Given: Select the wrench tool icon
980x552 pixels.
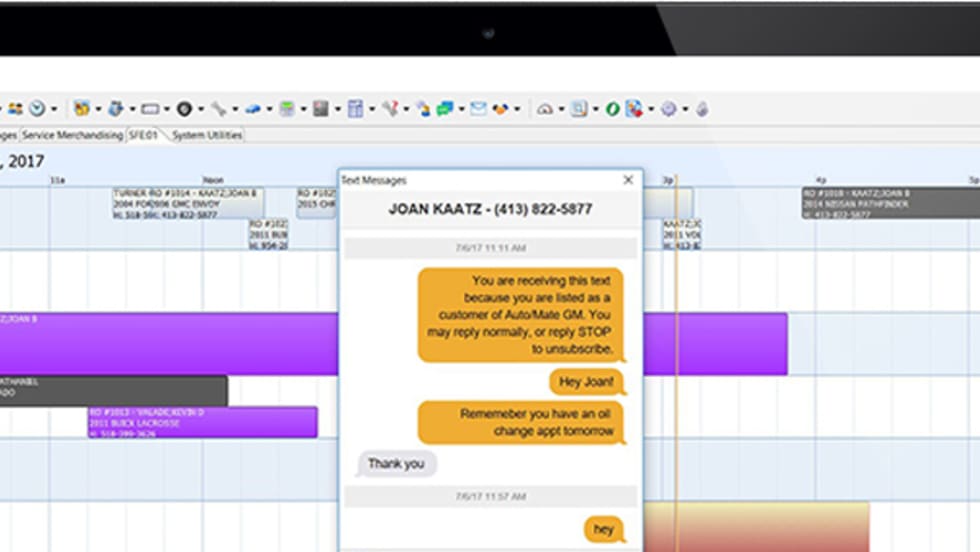Looking at the screenshot, I should pyautogui.click(x=218, y=109).
